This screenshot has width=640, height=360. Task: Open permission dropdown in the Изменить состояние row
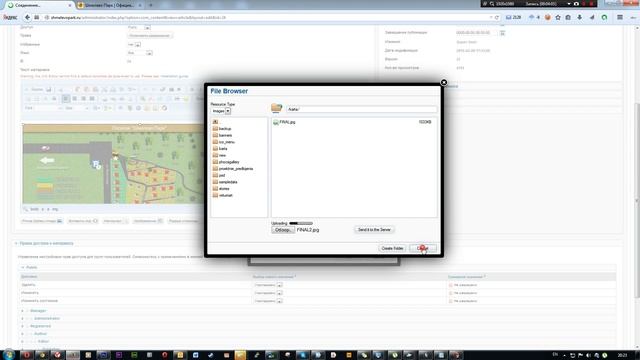[268, 301]
